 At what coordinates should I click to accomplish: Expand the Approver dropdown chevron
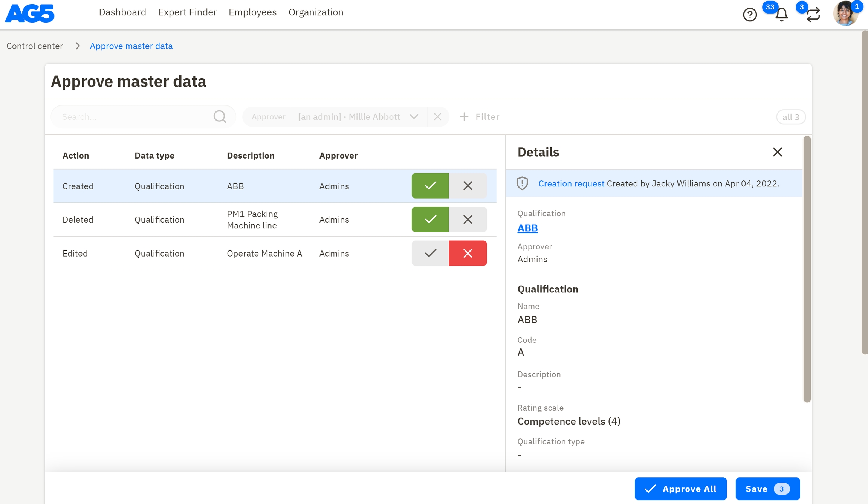pos(414,117)
